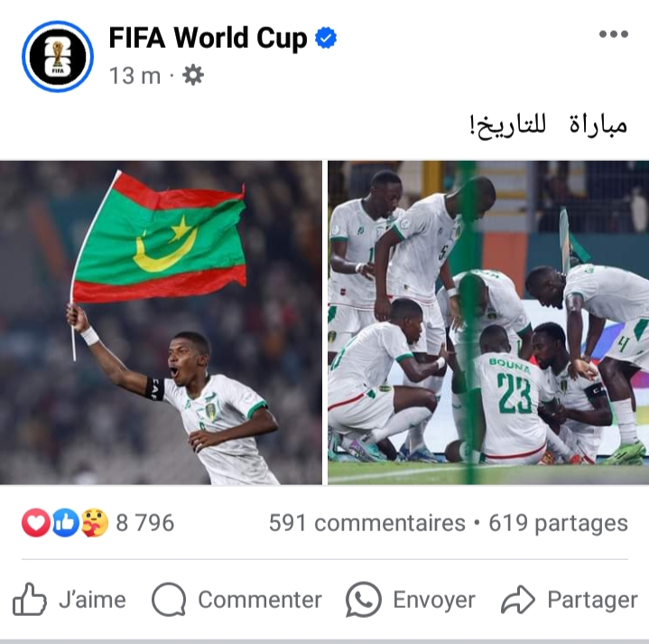The height and width of the screenshot is (644, 649).
Task: Send via WhatsApp with Envoyer
Action: (411, 600)
